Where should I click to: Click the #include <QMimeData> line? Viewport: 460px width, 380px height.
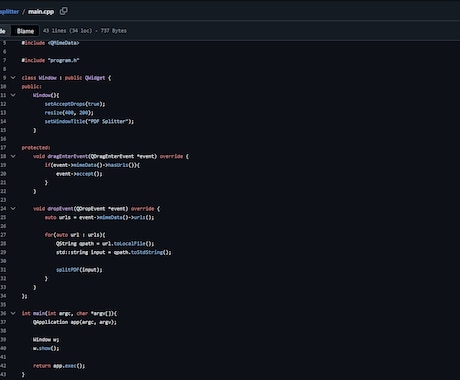(x=50, y=43)
